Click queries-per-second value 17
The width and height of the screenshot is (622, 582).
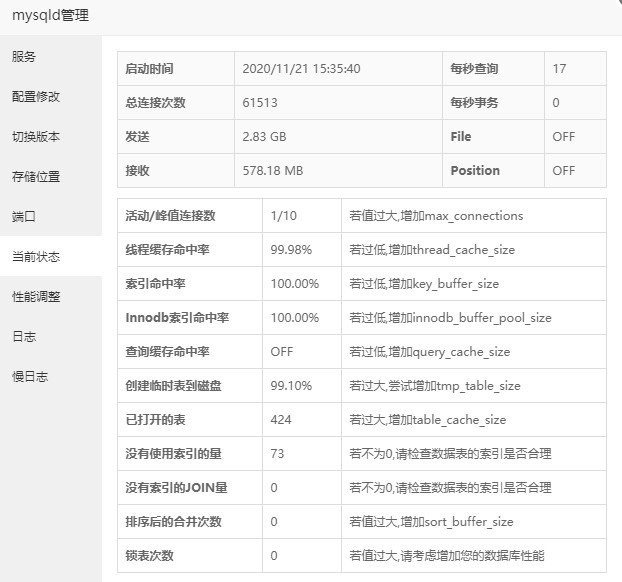click(x=559, y=69)
